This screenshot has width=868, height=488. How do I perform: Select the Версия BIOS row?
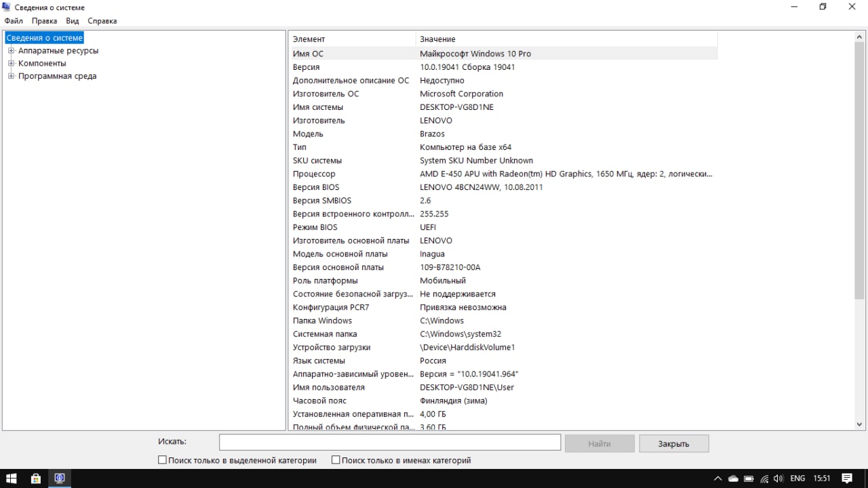click(x=503, y=187)
